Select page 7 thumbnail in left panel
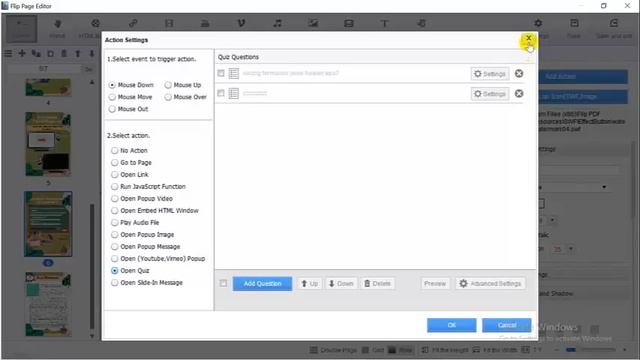This screenshot has height=360, width=640. (x=48, y=304)
